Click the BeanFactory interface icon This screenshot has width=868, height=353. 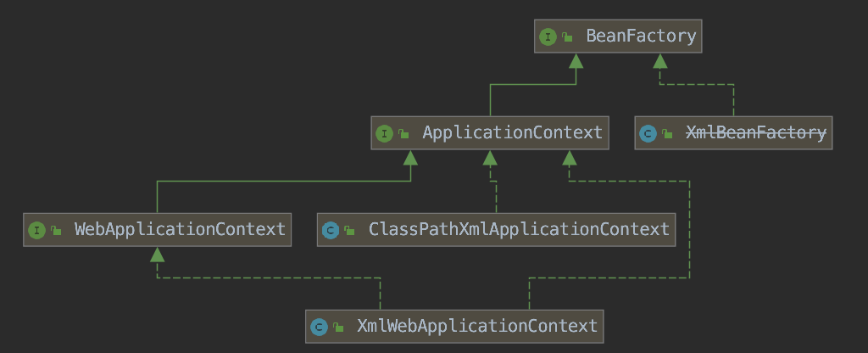pos(548,36)
